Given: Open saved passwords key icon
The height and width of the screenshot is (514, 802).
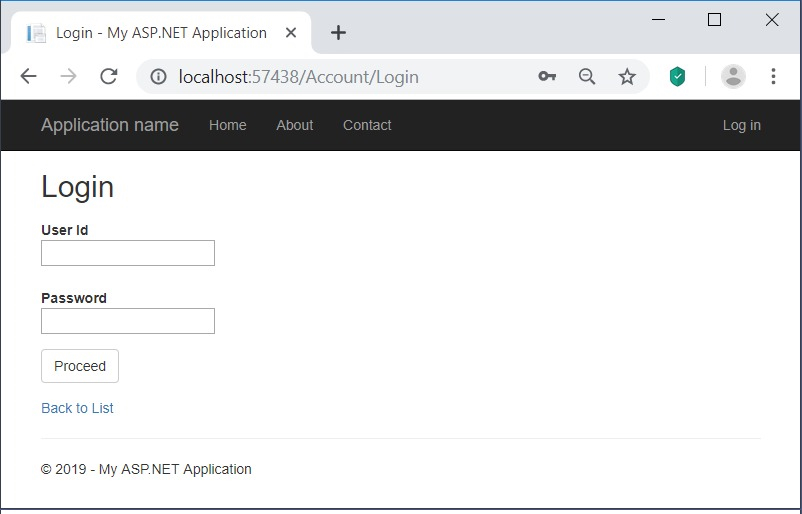Looking at the screenshot, I should tap(547, 77).
